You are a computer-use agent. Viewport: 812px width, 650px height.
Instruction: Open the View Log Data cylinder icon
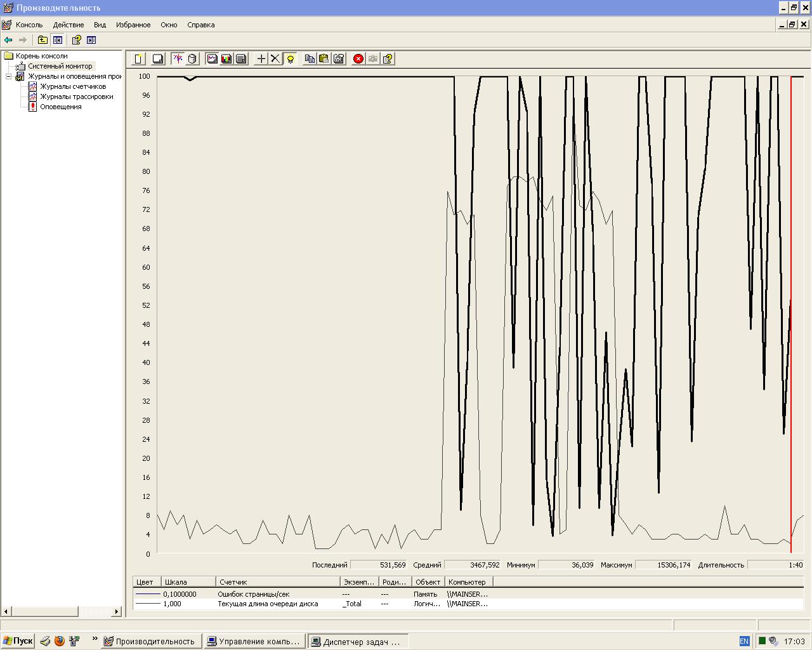[192, 59]
